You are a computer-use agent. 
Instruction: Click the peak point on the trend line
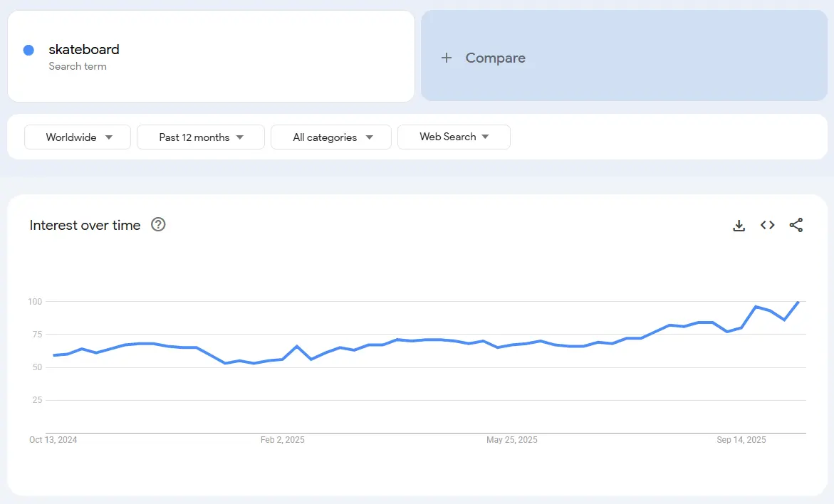click(x=797, y=300)
